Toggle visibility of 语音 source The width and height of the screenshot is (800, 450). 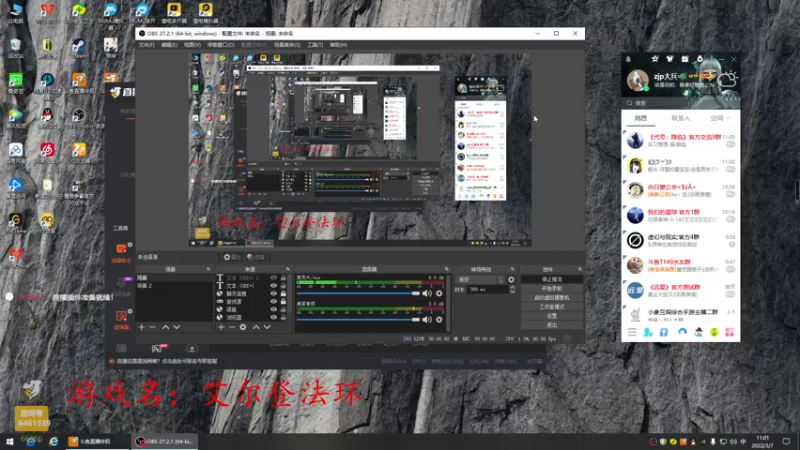point(273,309)
